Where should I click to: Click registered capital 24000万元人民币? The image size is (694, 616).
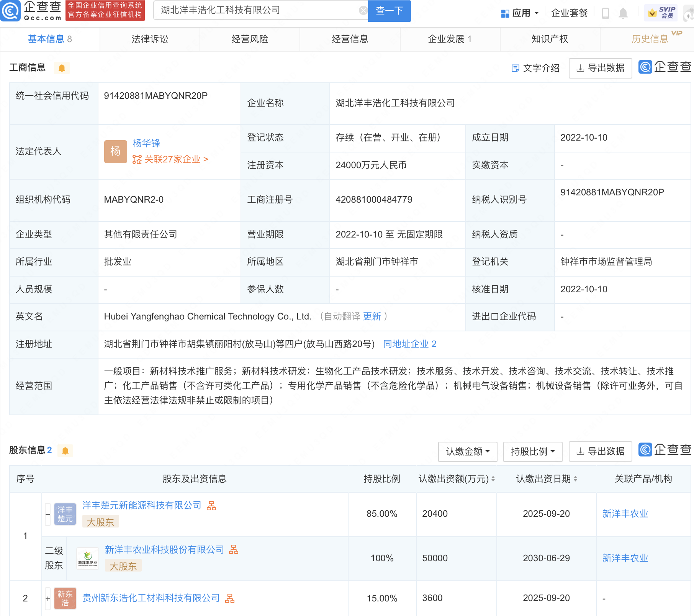[371, 165]
